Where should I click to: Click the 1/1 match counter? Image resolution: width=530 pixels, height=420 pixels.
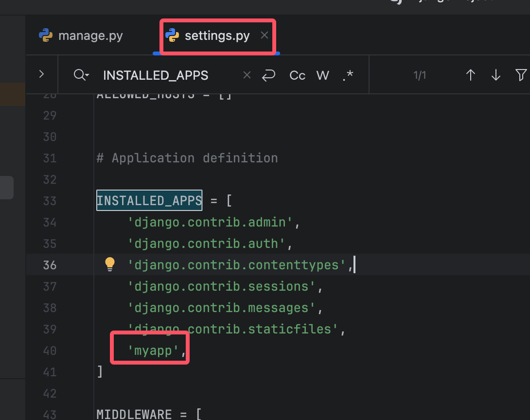tap(420, 75)
